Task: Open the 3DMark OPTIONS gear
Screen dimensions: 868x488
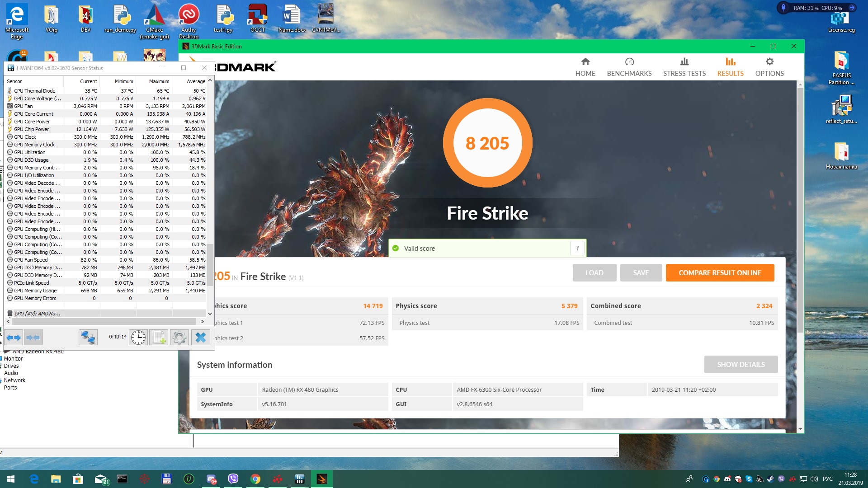Action: pos(769,67)
